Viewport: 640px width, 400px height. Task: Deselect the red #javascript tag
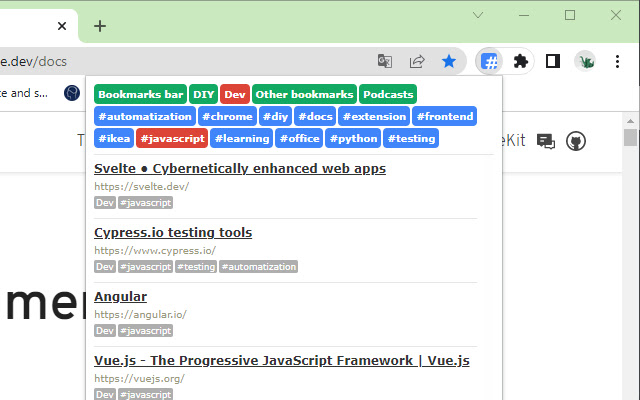pos(172,138)
